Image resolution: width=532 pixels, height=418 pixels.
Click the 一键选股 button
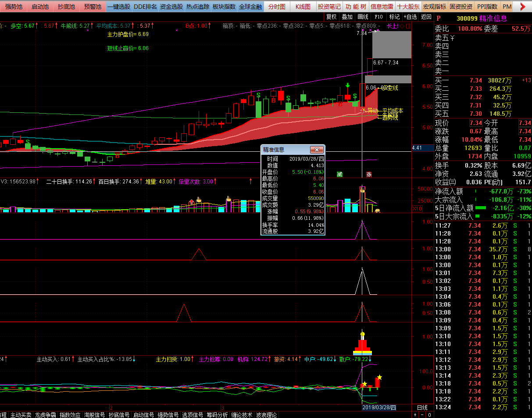tap(118, 7)
